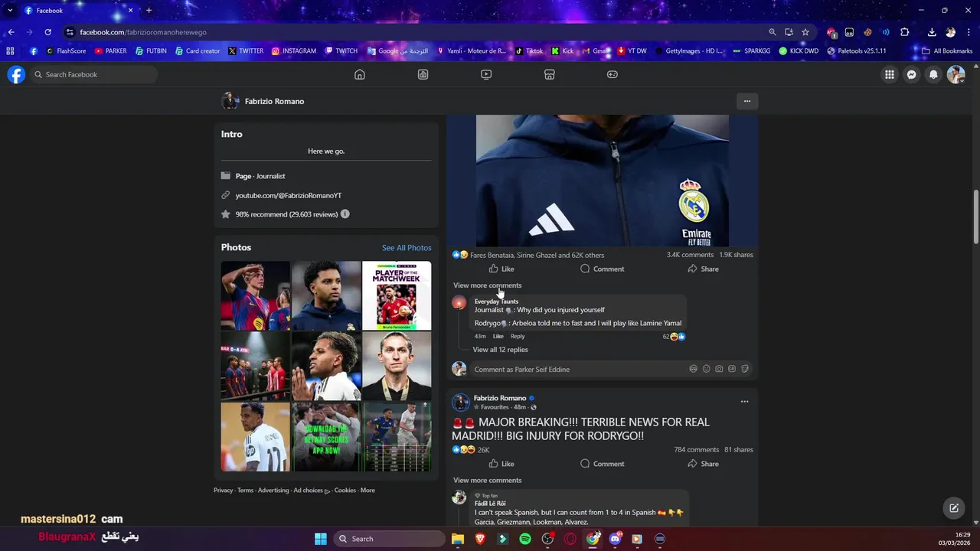980x551 pixels.
Task: Open the youtube.com/@FabrizioRomanoYT link
Action: point(288,196)
